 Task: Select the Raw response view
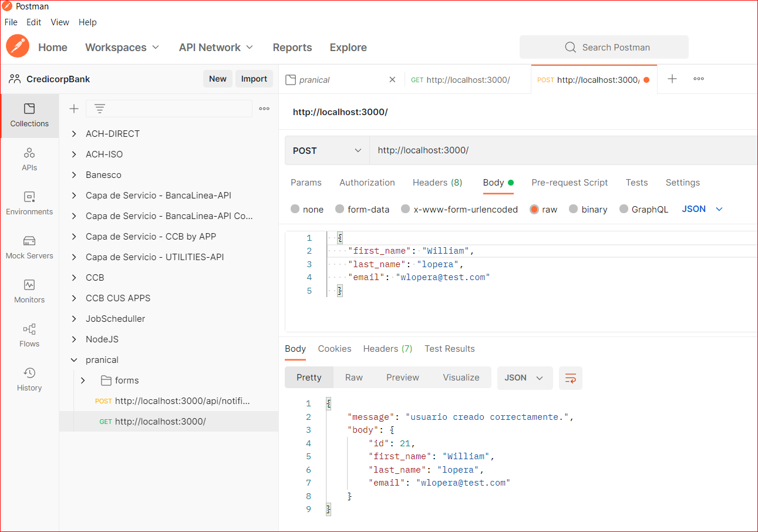point(354,378)
